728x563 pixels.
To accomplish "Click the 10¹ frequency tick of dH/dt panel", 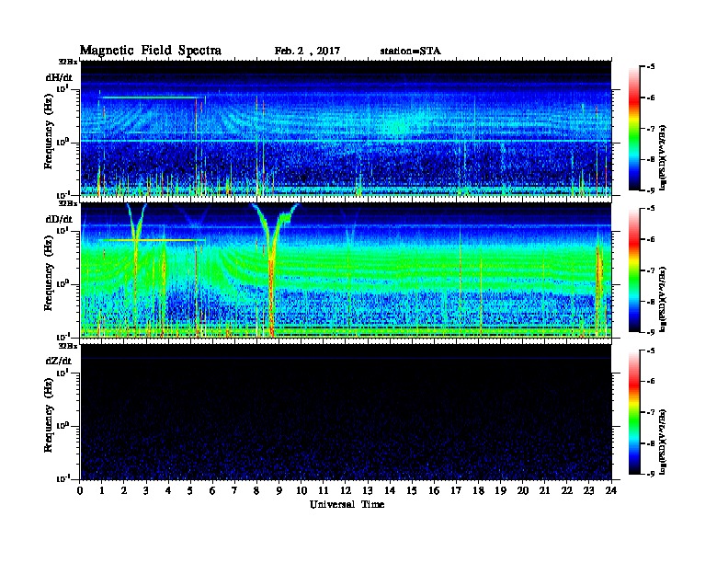I will click(63, 89).
